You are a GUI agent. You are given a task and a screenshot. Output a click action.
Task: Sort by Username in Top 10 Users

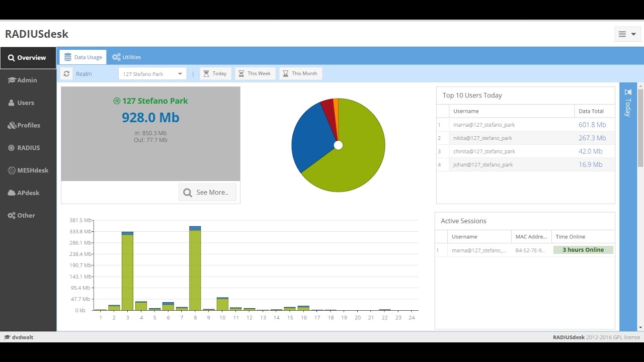[512, 111]
